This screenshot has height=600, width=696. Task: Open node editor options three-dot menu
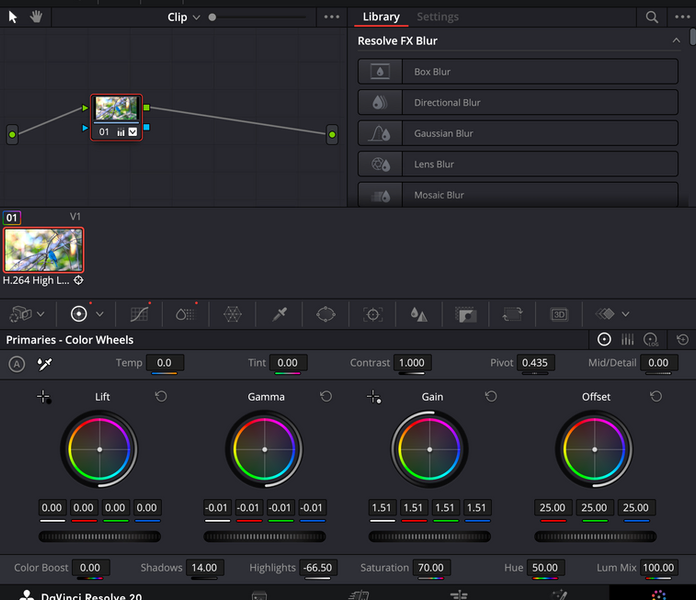(332, 17)
